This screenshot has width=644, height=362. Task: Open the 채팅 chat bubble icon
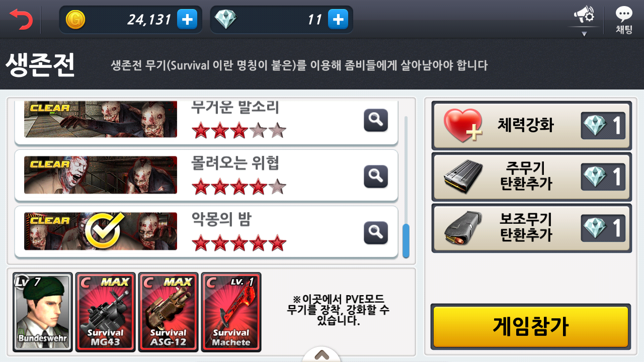click(x=624, y=20)
